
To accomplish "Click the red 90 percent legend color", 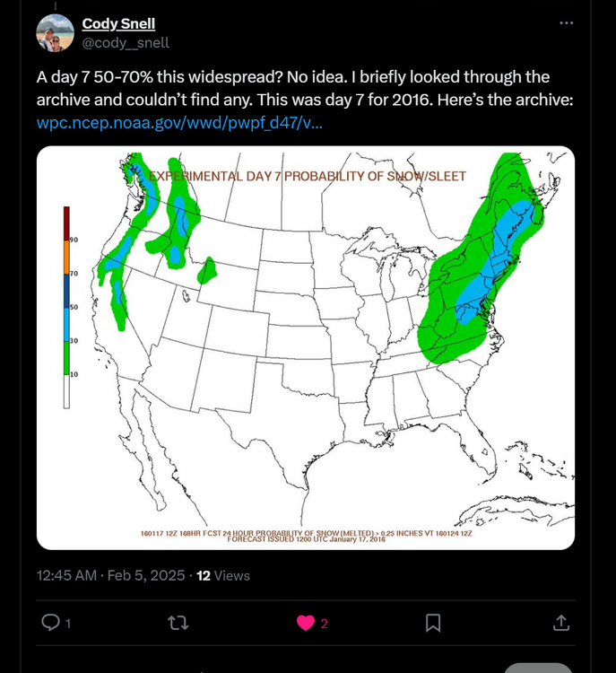I will [66, 223].
